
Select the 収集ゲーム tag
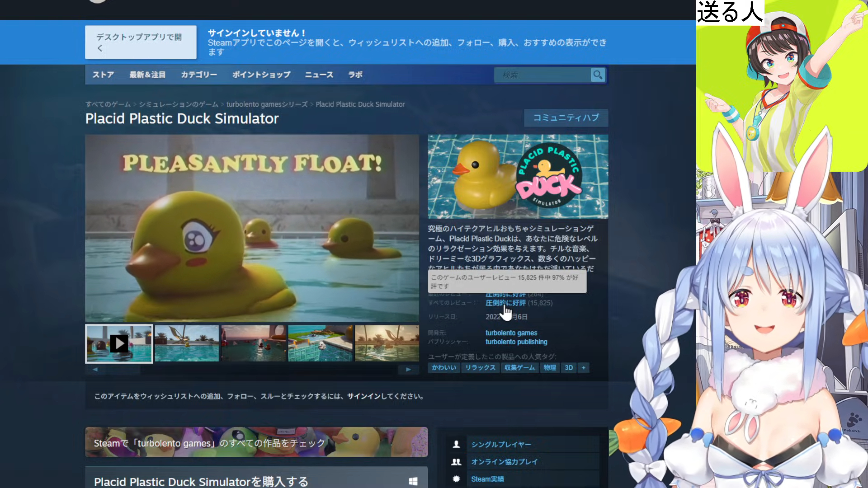click(x=519, y=368)
